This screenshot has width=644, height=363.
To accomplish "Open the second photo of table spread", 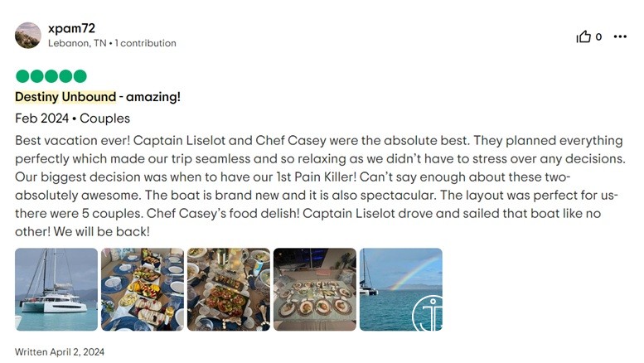I will tap(143, 289).
